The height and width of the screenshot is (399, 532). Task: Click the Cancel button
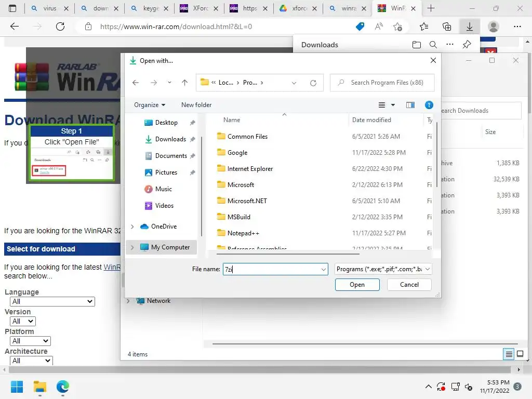coord(409,285)
